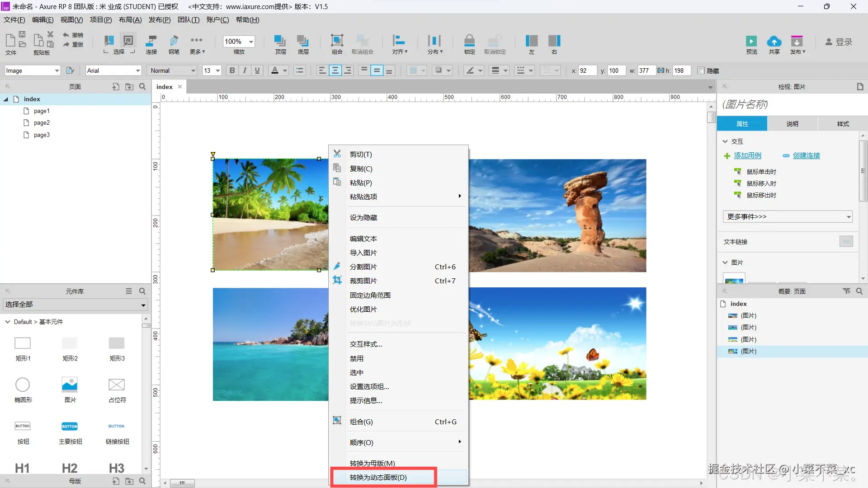Viewport: 868px width, 488px height.
Task: Click the width (w) input field
Action: tap(646, 70)
